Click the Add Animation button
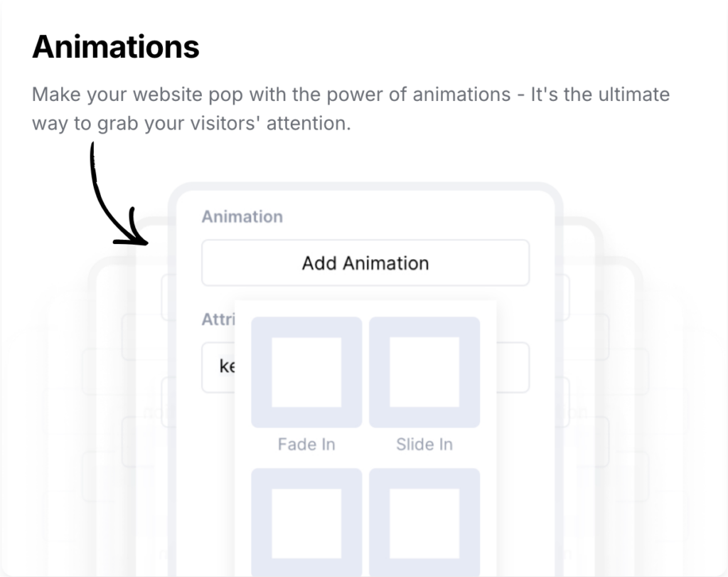The width and height of the screenshot is (728, 577). (365, 263)
